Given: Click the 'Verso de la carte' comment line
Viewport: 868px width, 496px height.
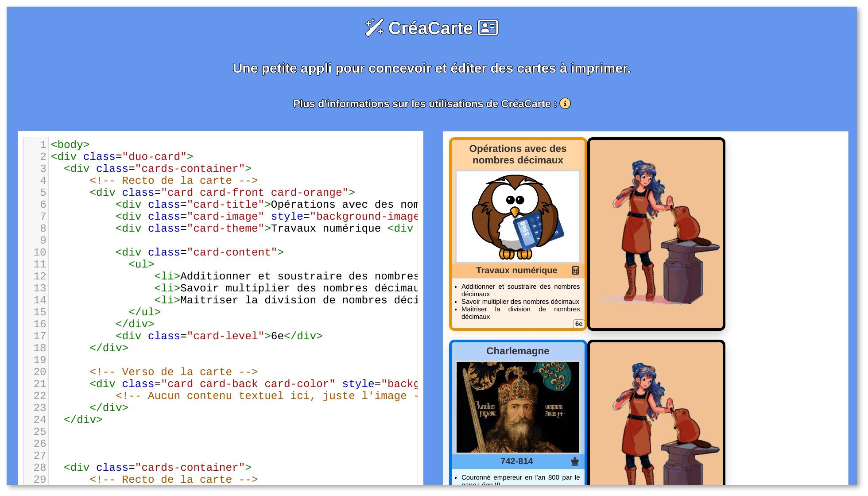Looking at the screenshot, I should [x=174, y=372].
